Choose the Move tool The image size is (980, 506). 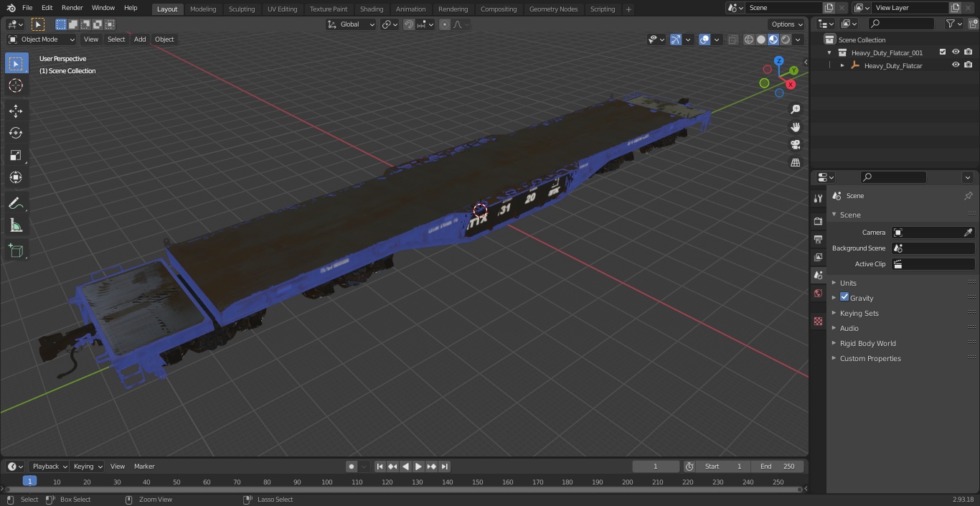coord(16,111)
